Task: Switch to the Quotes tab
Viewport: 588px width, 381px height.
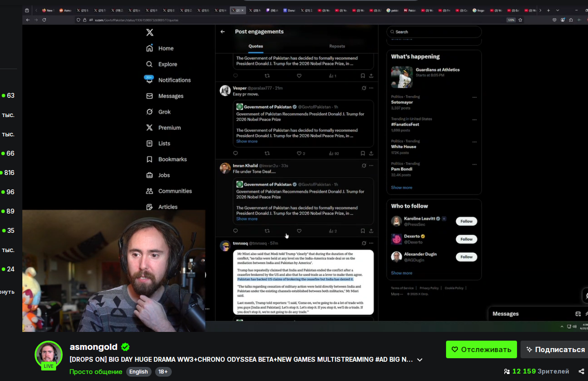Action: (256, 46)
